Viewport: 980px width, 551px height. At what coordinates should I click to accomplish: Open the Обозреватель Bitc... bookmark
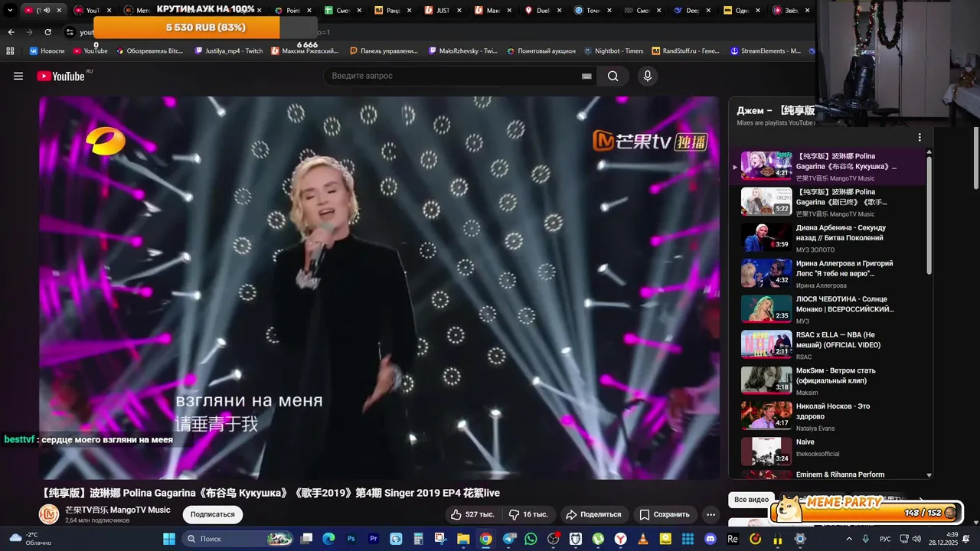pos(149,51)
